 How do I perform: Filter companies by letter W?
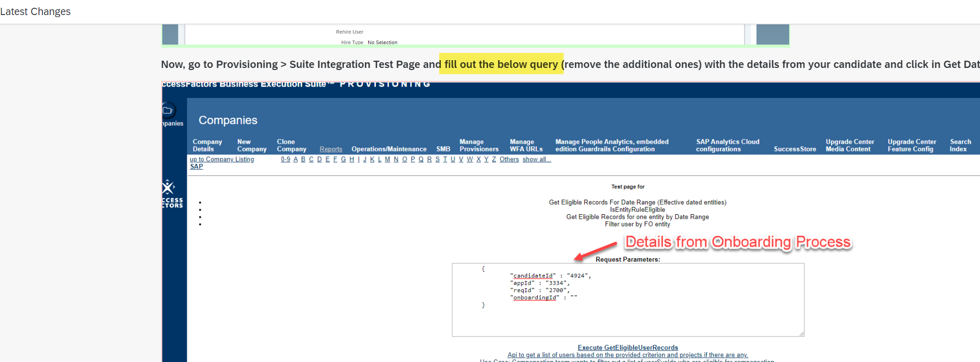[x=470, y=159]
